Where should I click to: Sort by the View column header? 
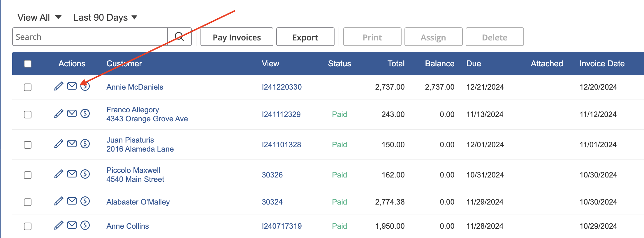pyautogui.click(x=270, y=64)
